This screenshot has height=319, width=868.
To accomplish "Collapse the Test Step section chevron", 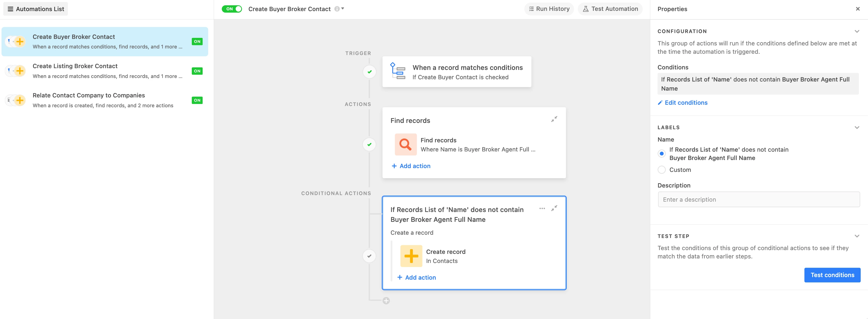I will (x=857, y=236).
